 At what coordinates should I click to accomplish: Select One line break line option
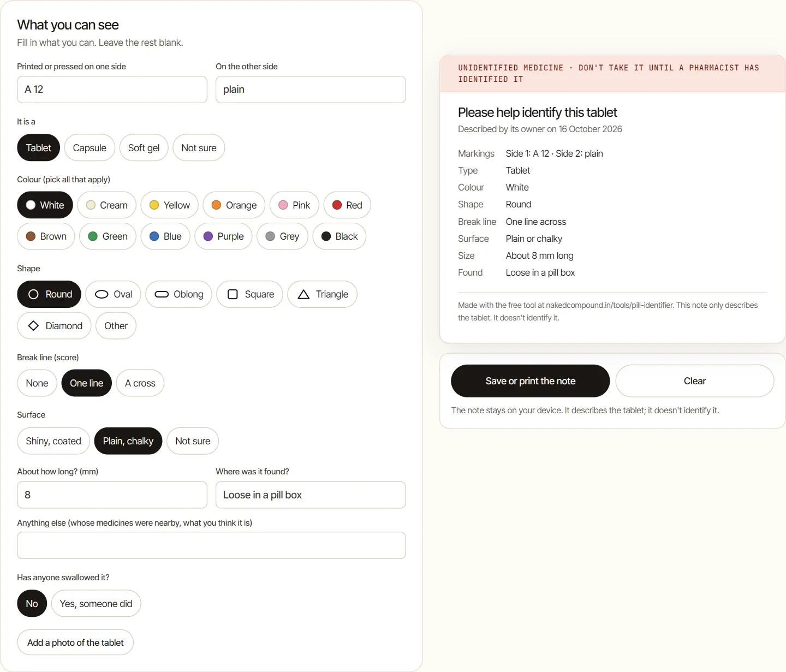point(86,383)
